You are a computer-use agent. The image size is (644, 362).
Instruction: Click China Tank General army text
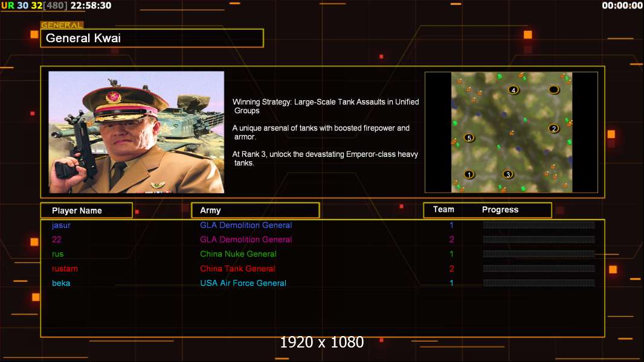(238, 269)
